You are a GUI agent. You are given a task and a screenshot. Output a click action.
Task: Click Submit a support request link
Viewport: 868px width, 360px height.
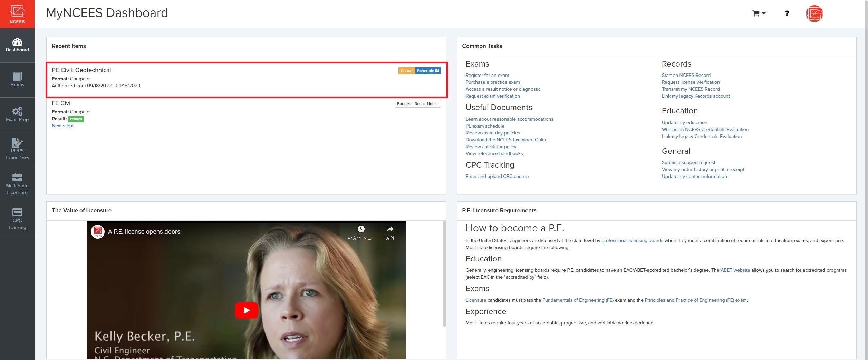click(688, 162)
